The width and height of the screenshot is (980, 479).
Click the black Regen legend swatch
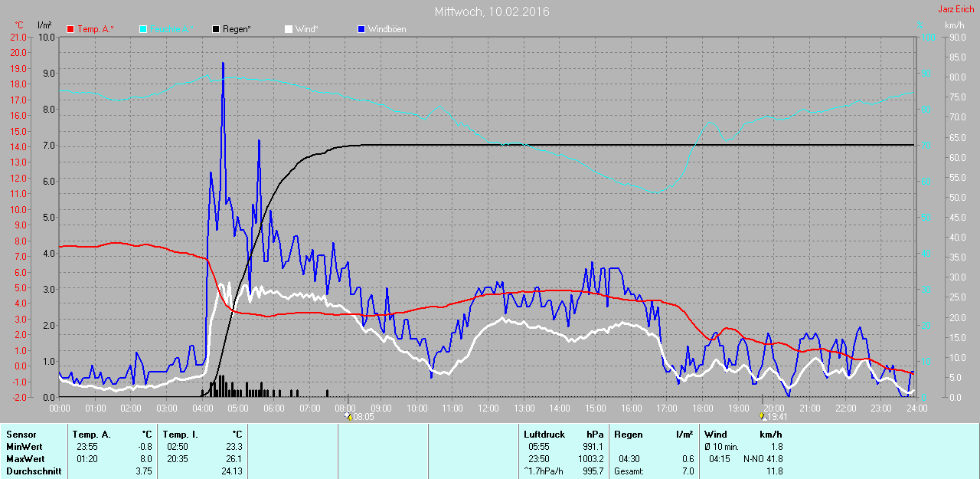[x=216, y=29]
